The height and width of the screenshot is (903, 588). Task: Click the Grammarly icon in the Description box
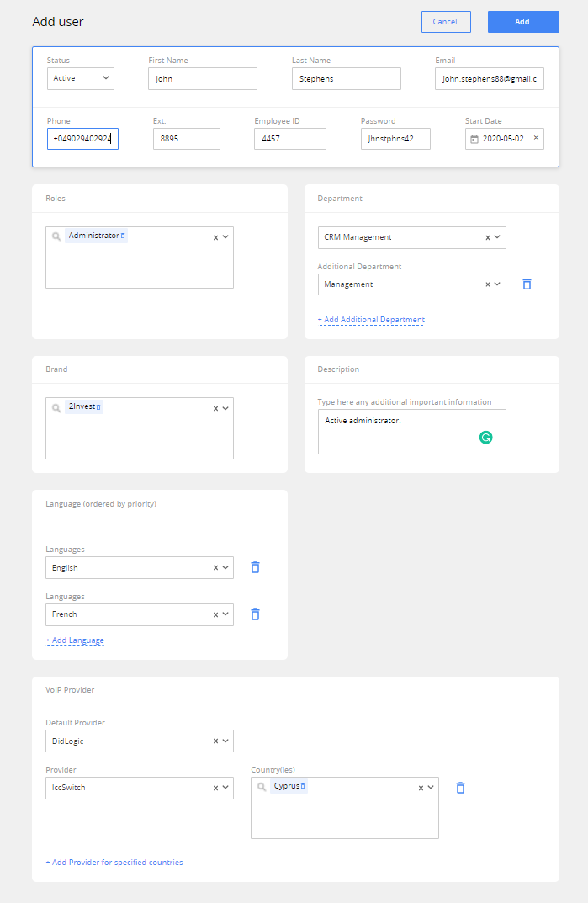coord(487,438)
